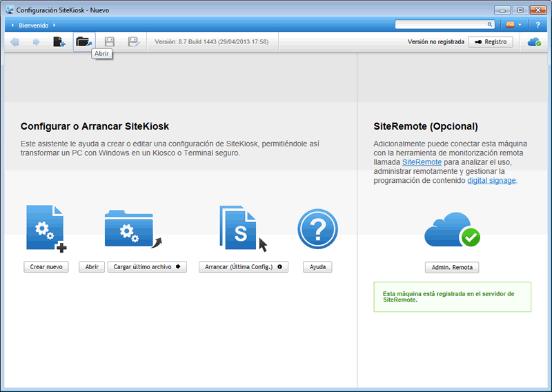The width and height of the screenshot is (552, 392).
Task: Click the SiteRemote cloud icon in the toolbar
Action: [x=534, y=42]
